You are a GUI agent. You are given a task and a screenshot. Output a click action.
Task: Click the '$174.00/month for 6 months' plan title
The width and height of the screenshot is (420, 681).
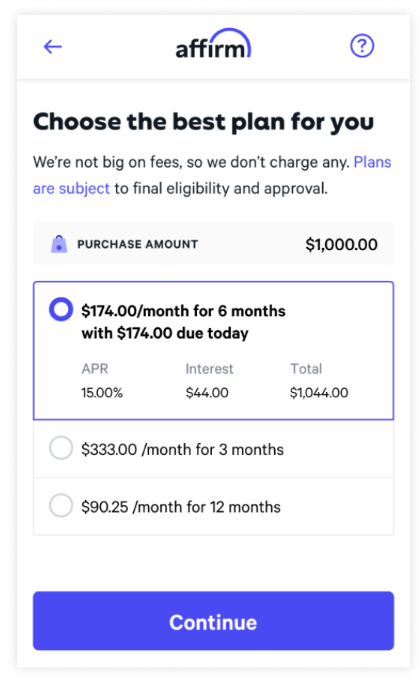point(183,311)
